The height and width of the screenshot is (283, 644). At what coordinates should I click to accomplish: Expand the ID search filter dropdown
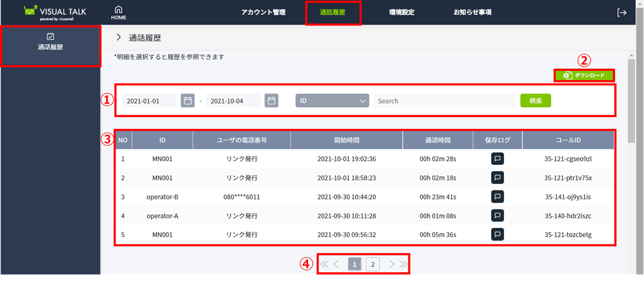(332, 101)
